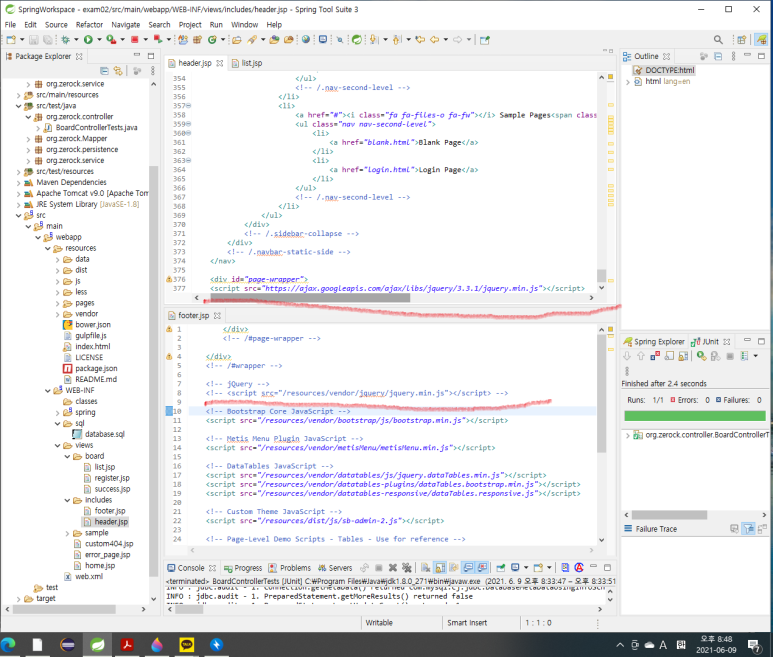Click JUnit Test Run History icon
This screenshot has width=773, height=657.
[744, 356]
